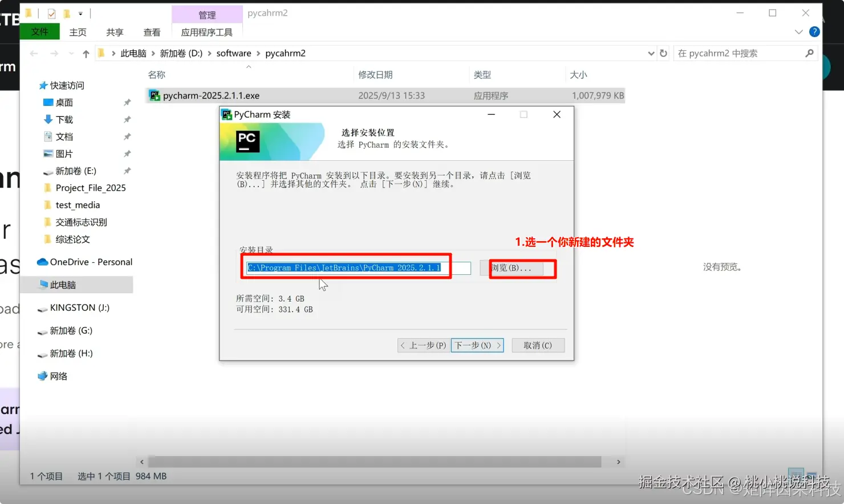Click the search magnifier icon

(x=809, y=53)
